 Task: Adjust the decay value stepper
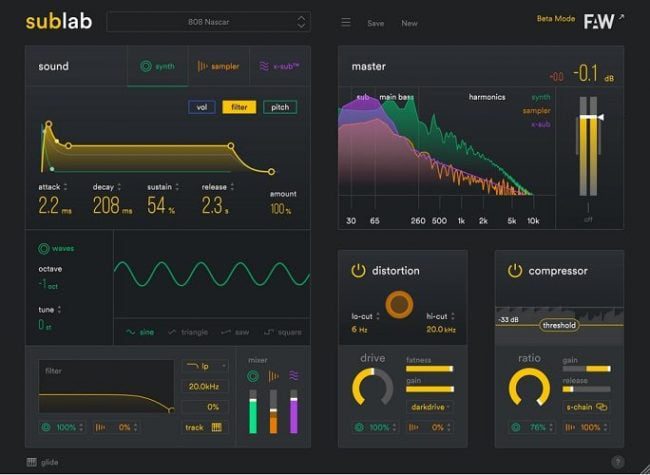click(119, 187)
